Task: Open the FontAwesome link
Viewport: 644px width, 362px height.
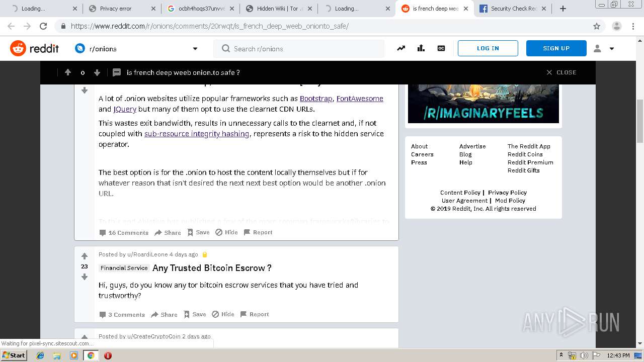Action: [360, 99]
